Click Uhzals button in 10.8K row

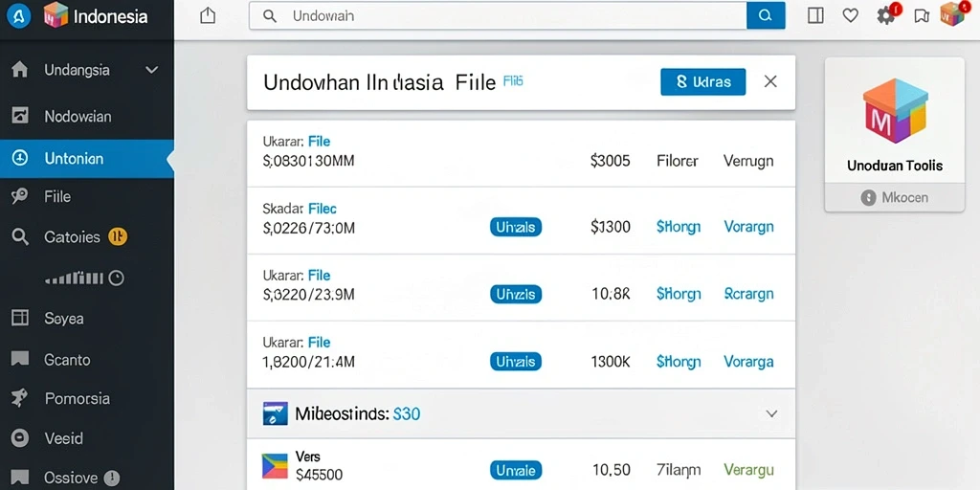516,294
